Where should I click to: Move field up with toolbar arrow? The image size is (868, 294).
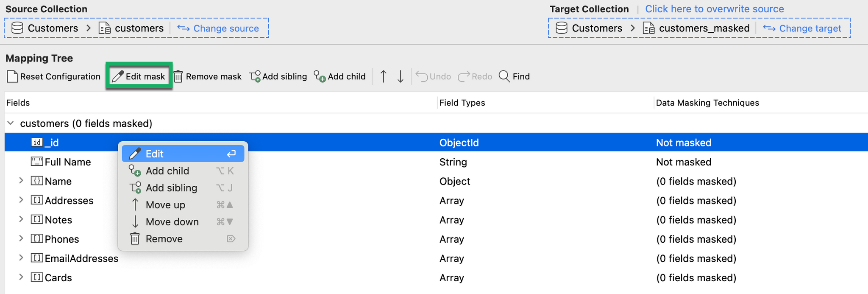click(x=383, y=76)
